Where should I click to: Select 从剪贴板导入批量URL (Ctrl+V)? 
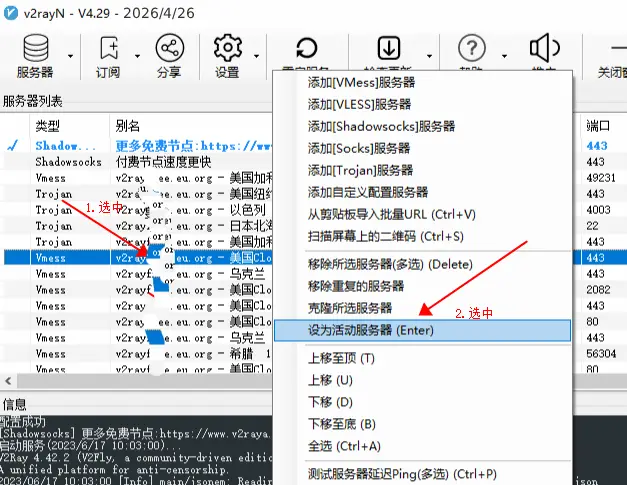(x=423, y=214)
